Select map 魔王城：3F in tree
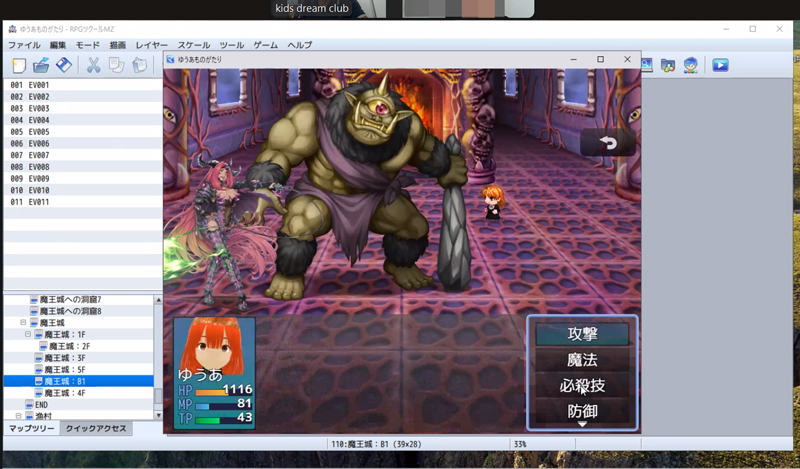This screenshot has width=800, height=469. [65, 358]
